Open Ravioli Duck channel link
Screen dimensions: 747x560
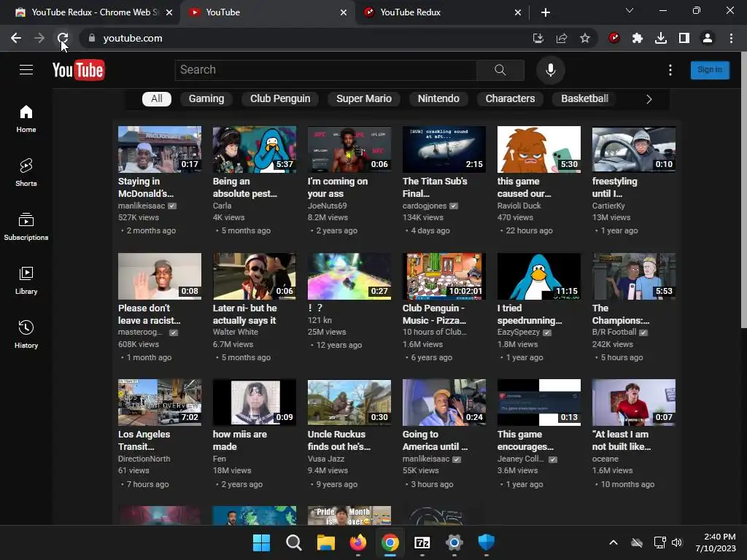519,206
